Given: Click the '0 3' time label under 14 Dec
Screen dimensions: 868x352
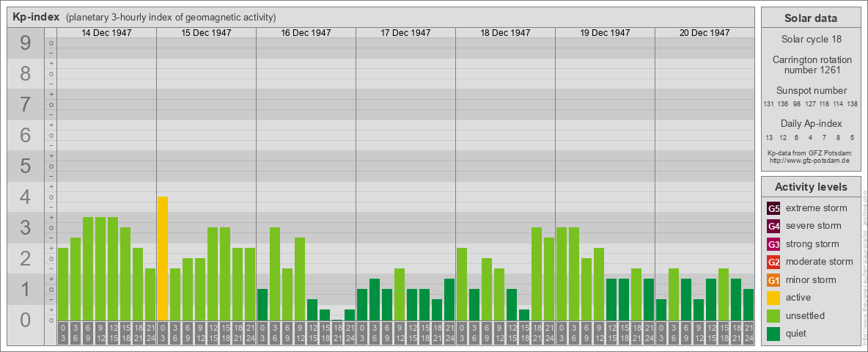Looking at the screenshot, I should 63,334.
